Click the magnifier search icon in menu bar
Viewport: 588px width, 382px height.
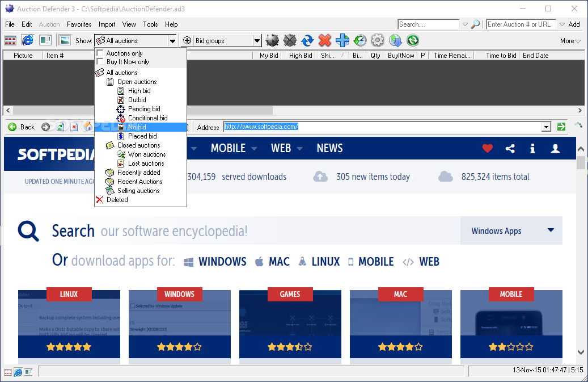(x=475, y=24)
